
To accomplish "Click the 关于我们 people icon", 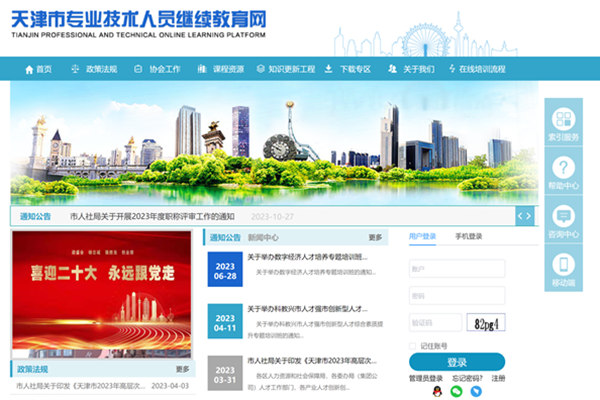I will coord(392,69).
